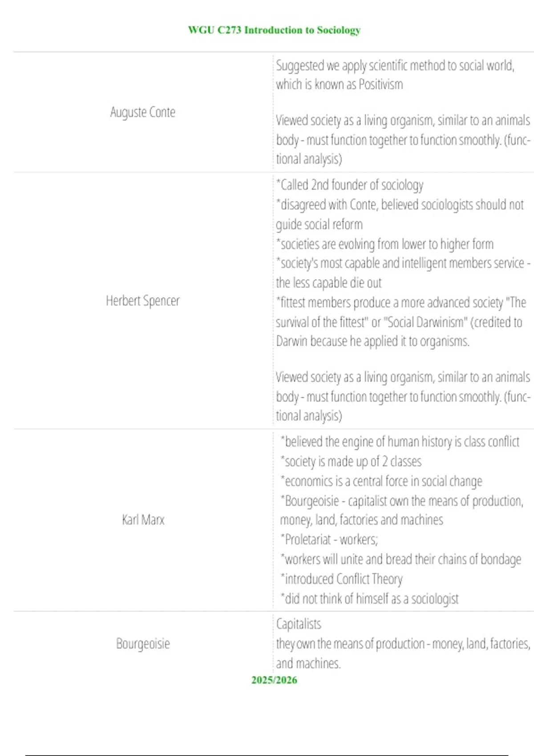Click 'believed the engine of human history' line
534x756 pixels.
click(400, 442)
